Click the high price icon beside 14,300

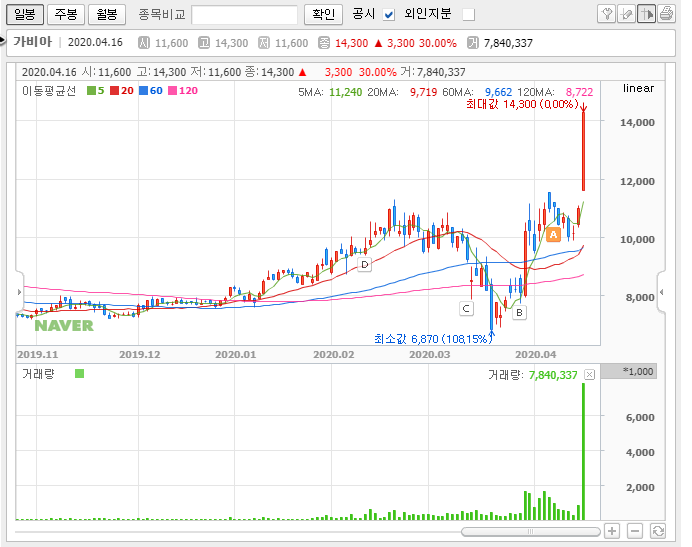click(x=203, y=43)
